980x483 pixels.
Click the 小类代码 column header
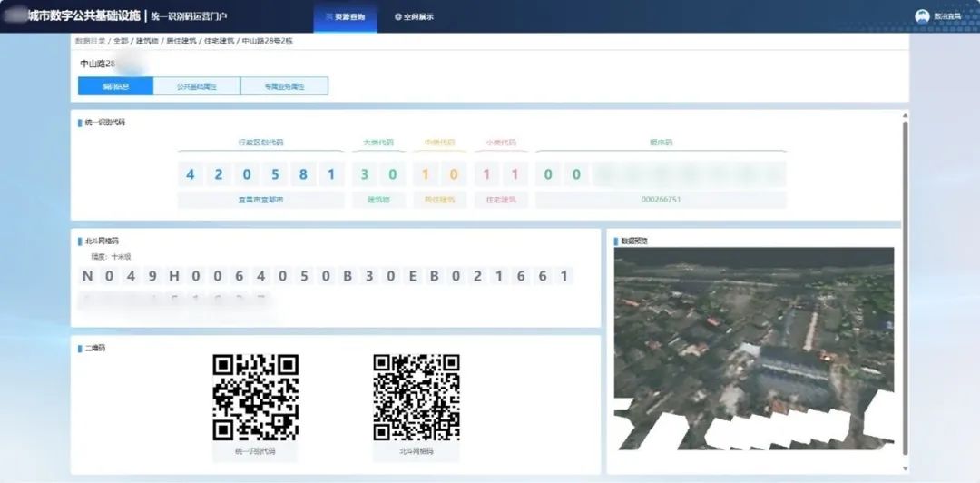(501, 143)
